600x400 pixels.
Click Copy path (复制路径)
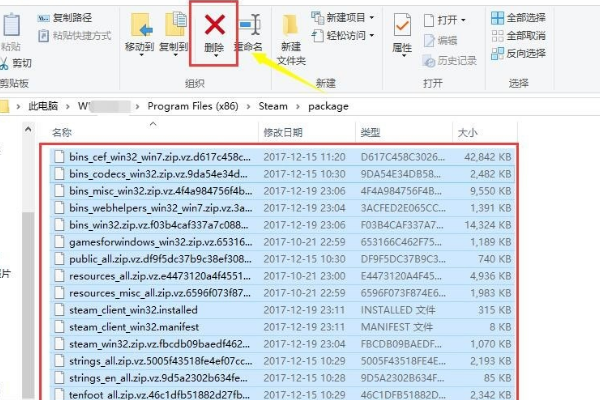pos(65,18)
